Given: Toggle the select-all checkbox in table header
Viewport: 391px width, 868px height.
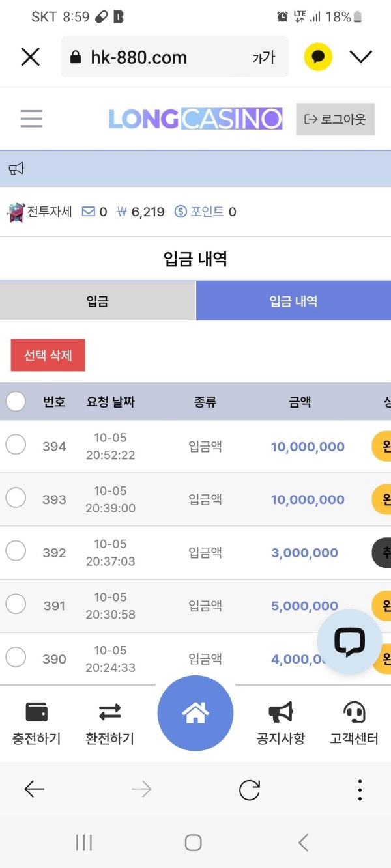Looking at the screenshot, I should point(16,401).
